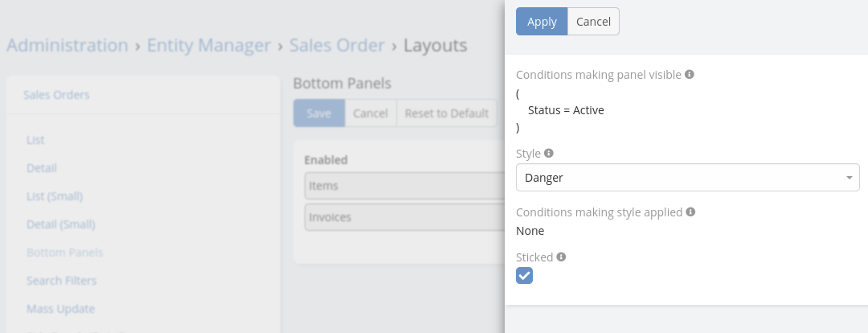The image size is (868, 333).
Task: Open the Detail layout
Action: point(42,168)
